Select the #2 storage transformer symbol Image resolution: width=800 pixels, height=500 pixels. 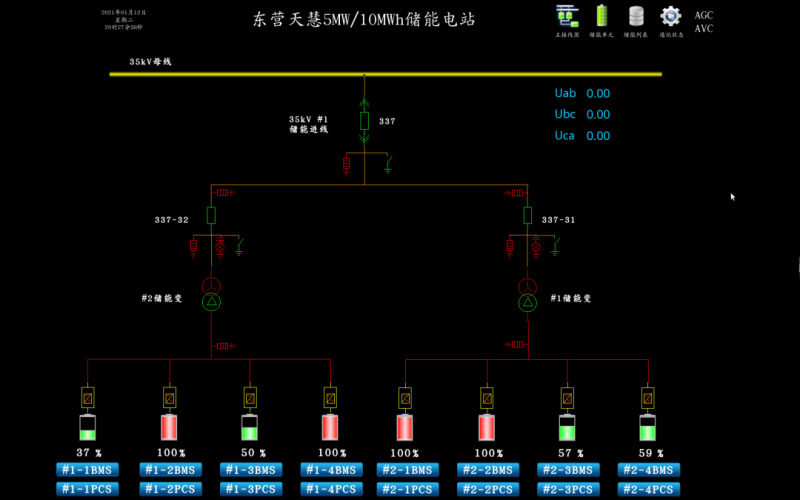(211, 294)
